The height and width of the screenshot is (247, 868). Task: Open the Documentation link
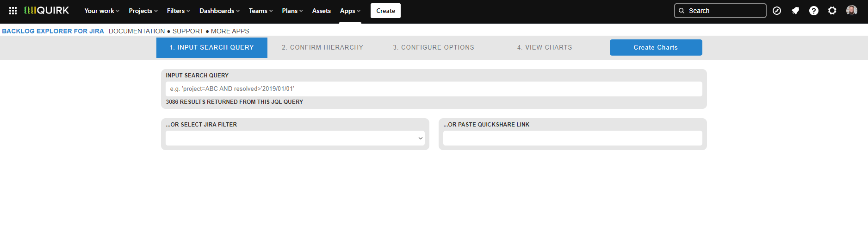tap(136, 31)
